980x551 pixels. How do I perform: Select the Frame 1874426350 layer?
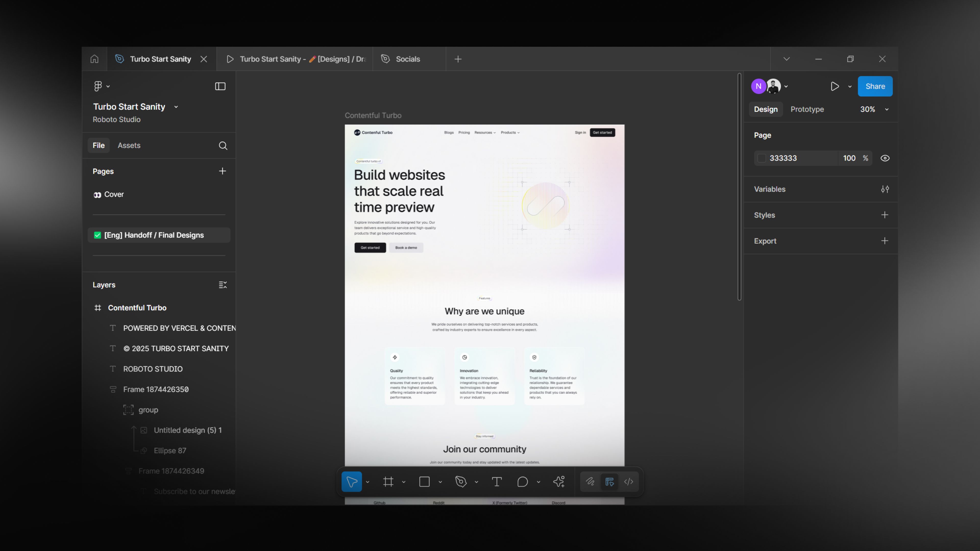[x=156, y=389]
